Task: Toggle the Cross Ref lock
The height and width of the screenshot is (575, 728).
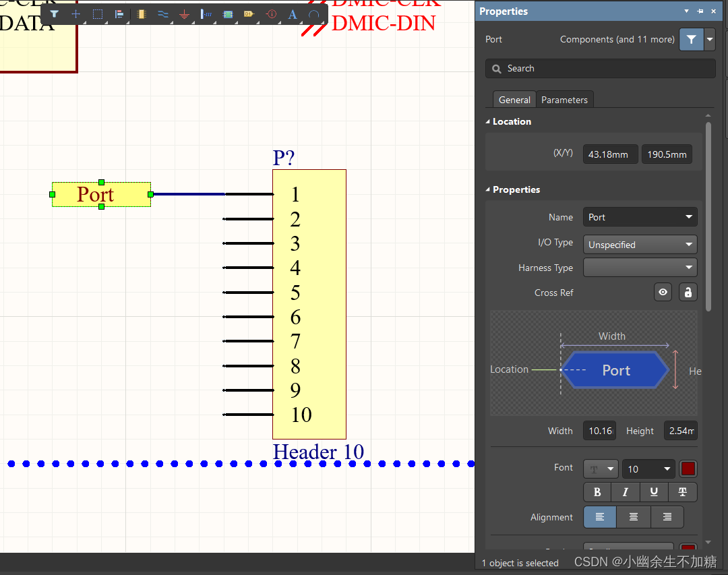Action: 688,292
